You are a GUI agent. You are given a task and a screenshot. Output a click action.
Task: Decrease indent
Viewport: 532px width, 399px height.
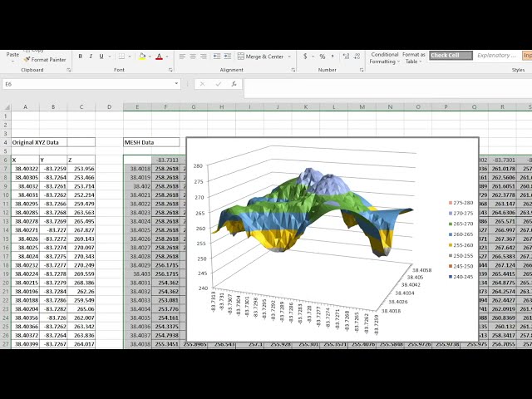coord(217,57)
